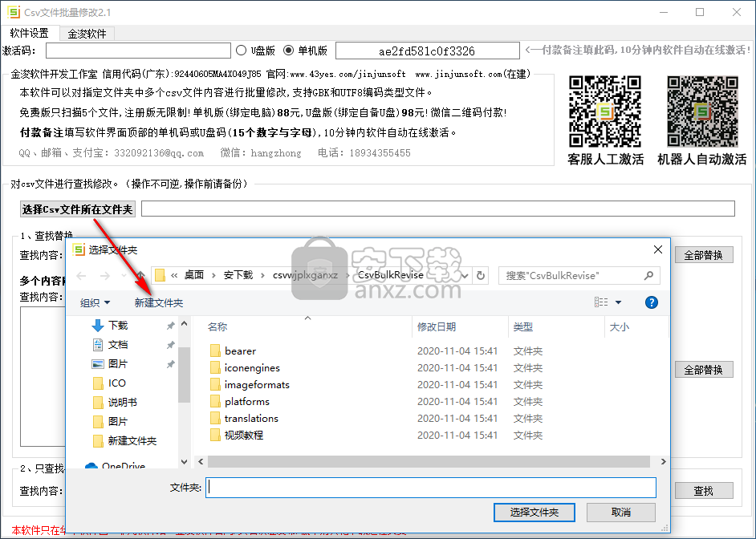This screenshot has height=539, width=756.
Task: Click the blue help question mark icon
Action: (652, 302)
